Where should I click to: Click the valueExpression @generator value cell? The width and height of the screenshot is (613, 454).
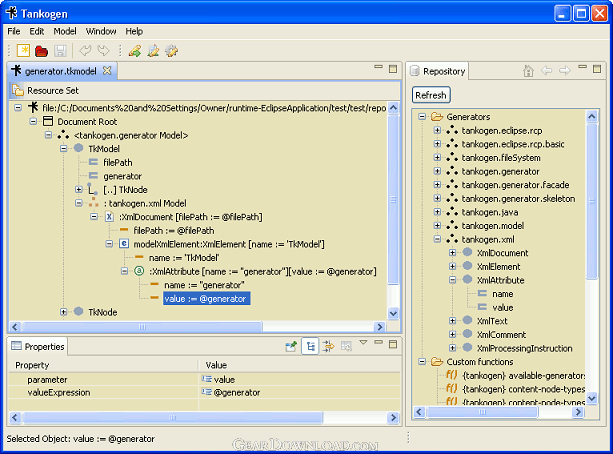(x=299, y=392)
